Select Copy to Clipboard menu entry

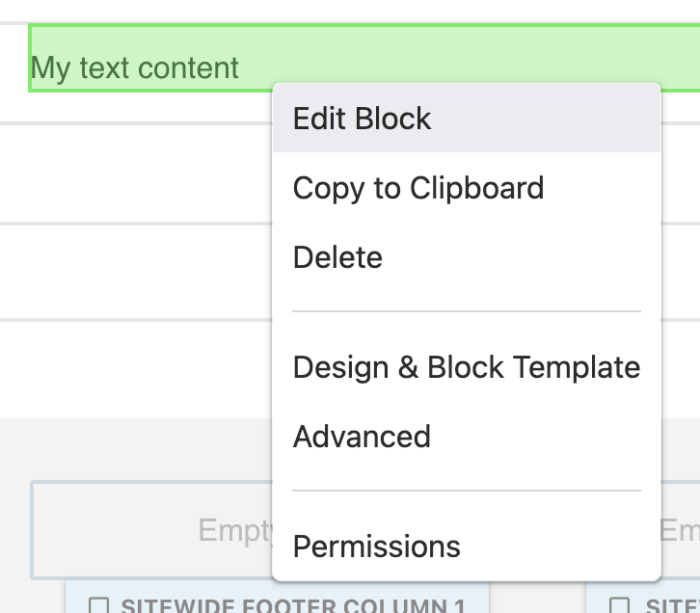(418, 188)
